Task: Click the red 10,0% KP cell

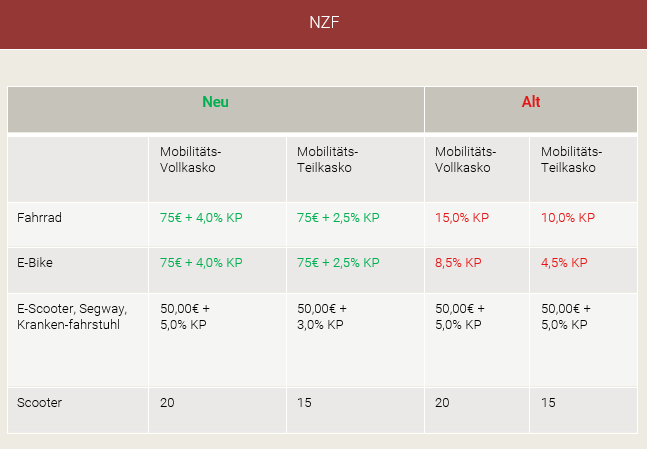Action: tap(568, 217)
